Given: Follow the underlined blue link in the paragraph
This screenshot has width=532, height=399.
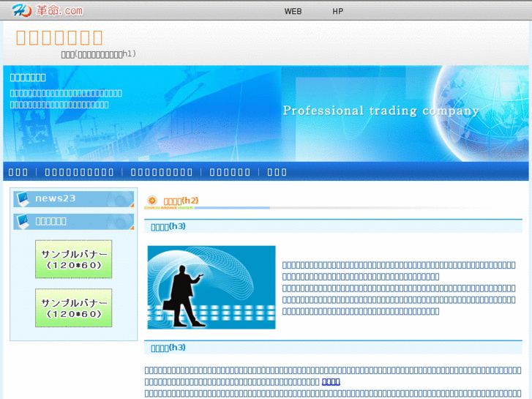Looking at the screenshot, I should 331,381.
